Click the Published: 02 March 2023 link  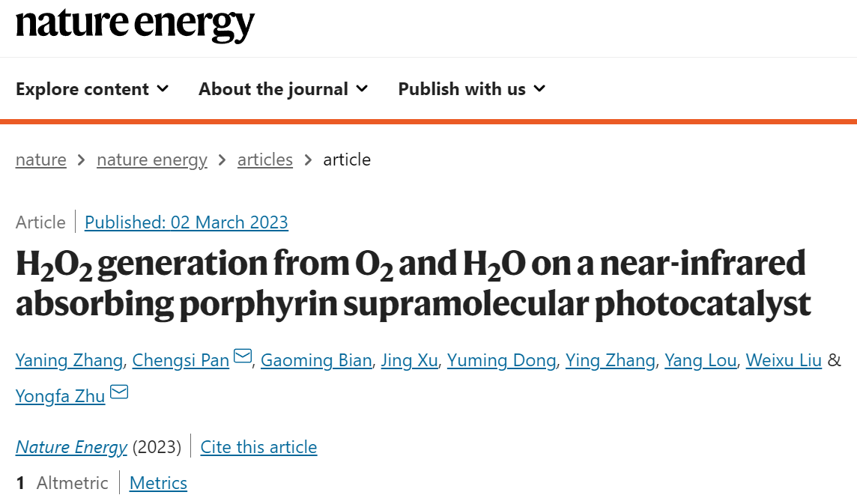pyautogui.click(x=187, y=222)
